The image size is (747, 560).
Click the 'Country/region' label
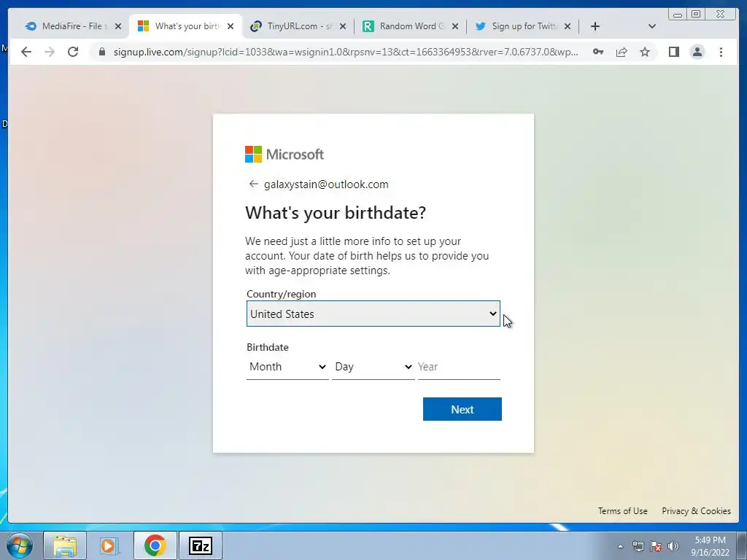point(281,294)
